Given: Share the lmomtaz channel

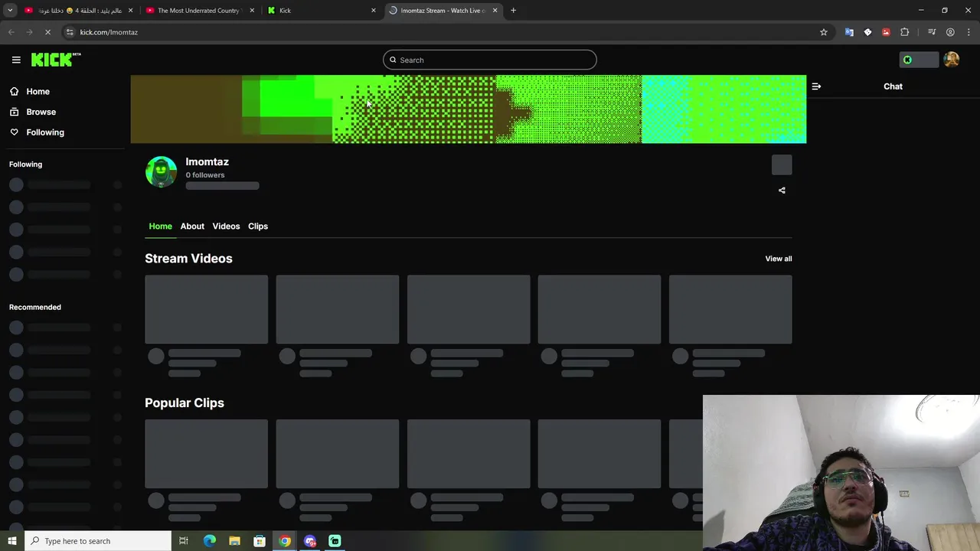Looking at the screenshot, I should point(782,191).
